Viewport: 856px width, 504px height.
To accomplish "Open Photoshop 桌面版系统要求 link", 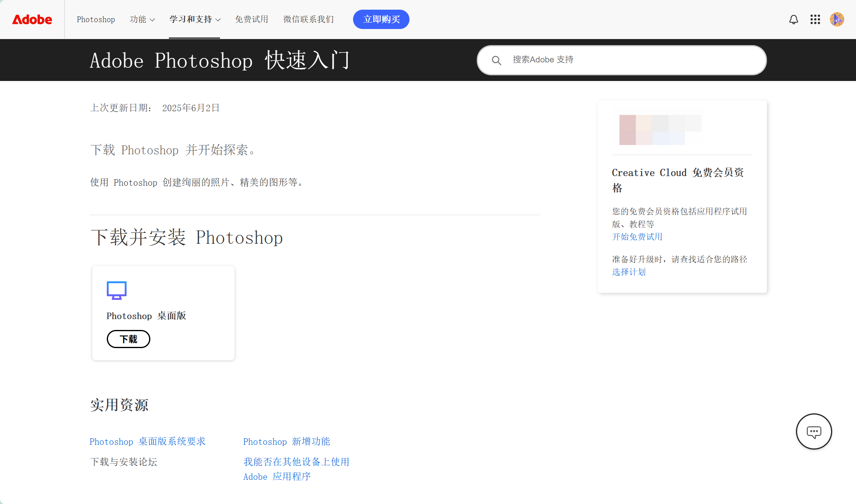I will (x=148, y=442).
